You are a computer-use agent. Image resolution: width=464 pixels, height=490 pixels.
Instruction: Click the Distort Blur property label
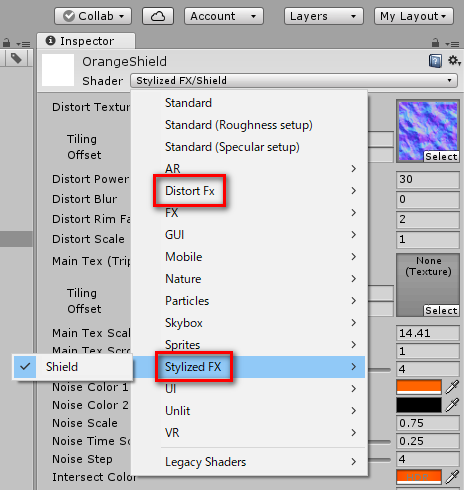coord(85,199)
